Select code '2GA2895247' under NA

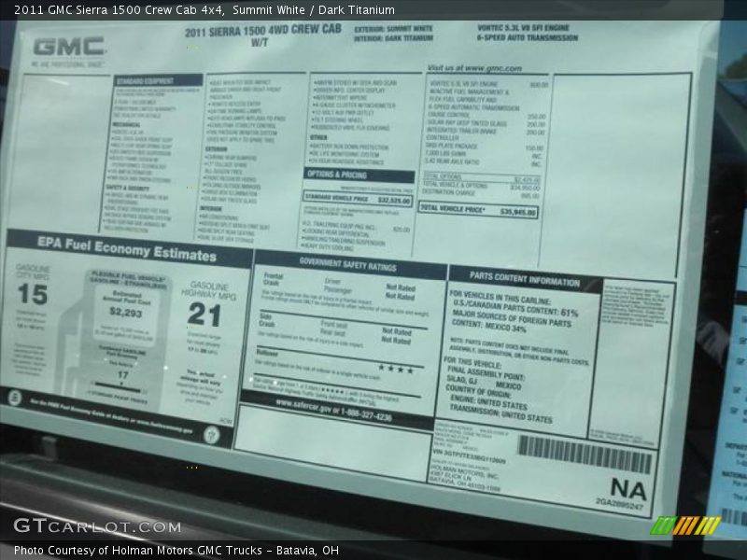tap(619, 503)
